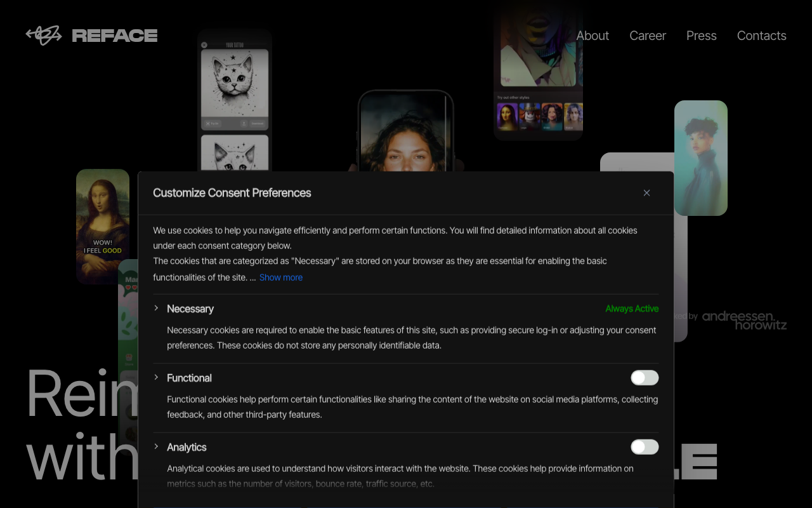The image size is (812, 508).
Task: Tap the X icon on tattoo mockup
Action: pyautogui.click(x=204, y=45)
